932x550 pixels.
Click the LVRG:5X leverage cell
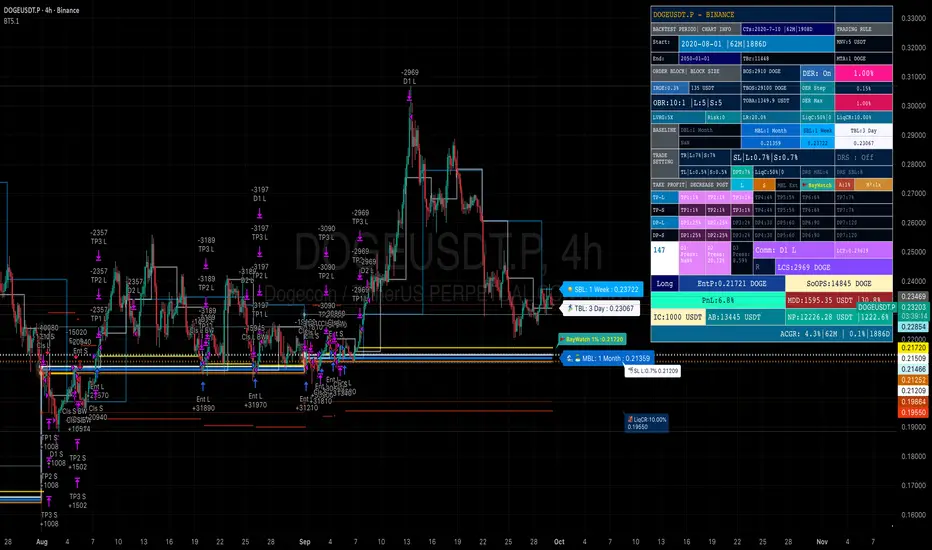click(678, 117)
